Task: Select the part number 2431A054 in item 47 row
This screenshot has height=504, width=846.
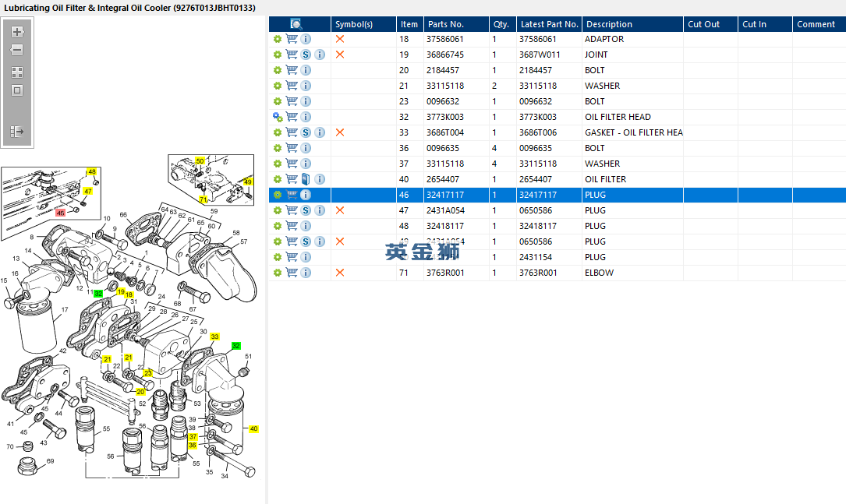Action: tap(446, 210)
